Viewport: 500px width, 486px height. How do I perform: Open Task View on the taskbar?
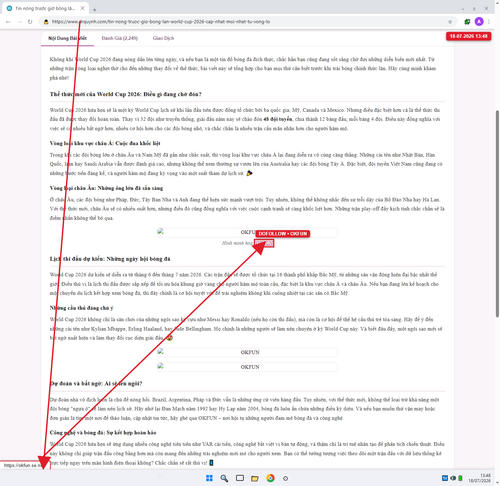pyautogui.click(x=240, y=478)
